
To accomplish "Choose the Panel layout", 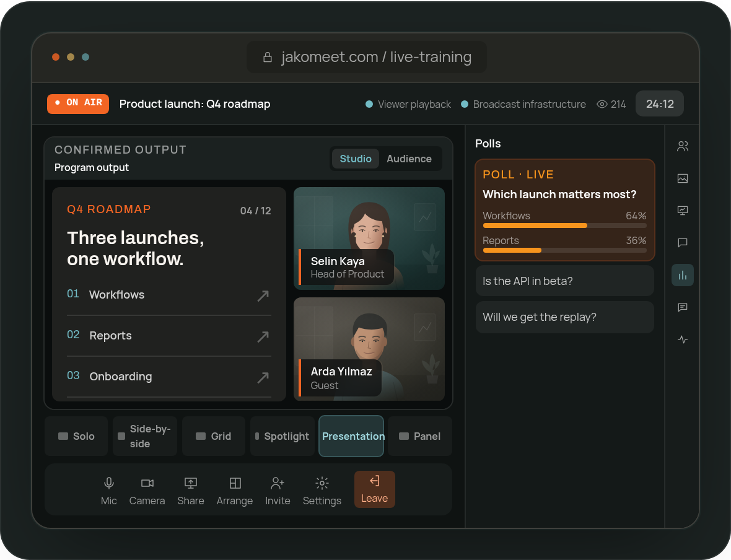I will click(419, 436).
